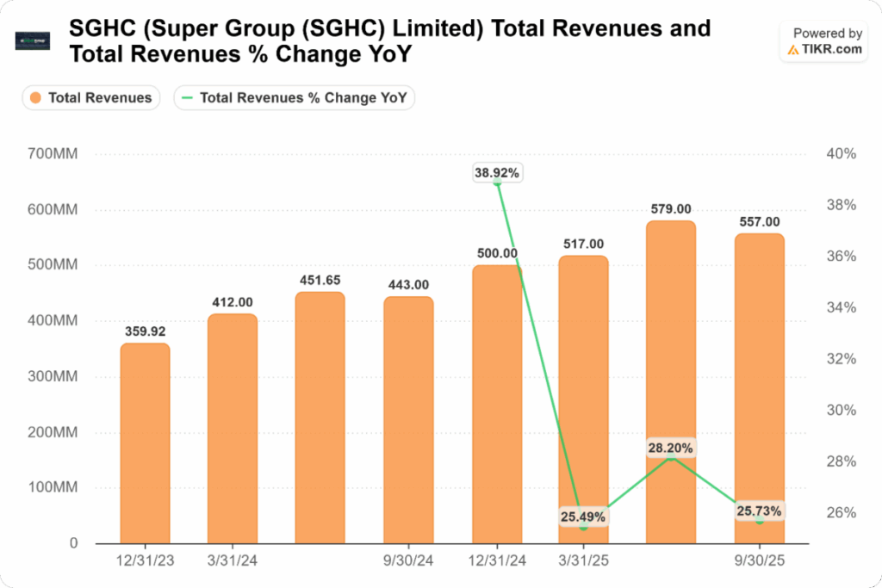This screenshot has width=882, height=588.
Task: Toggle the Total Revenues series legend
Action: (x=91, y=98)
